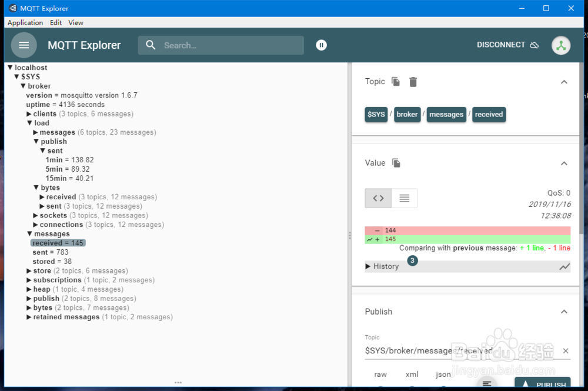Click the received topic breadcrumb
This screenshot has width=588, height=391.
click(489, 114)
